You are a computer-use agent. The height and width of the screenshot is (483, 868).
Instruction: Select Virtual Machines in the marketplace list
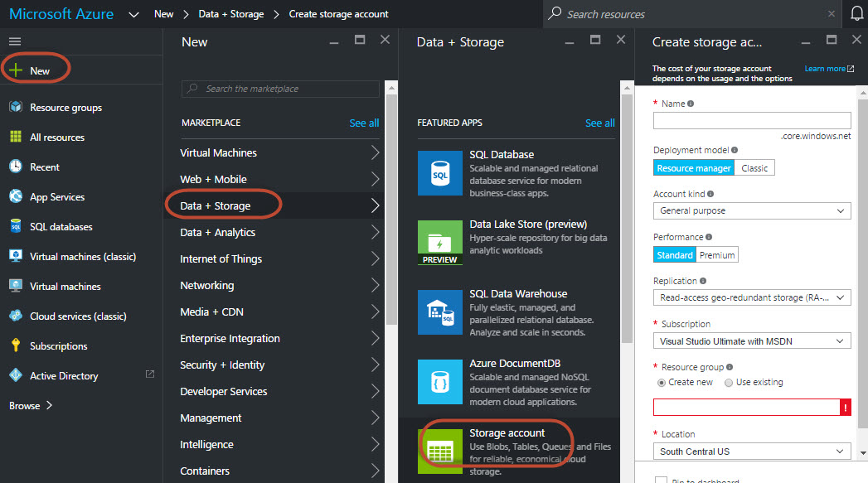tap(219, 153)
